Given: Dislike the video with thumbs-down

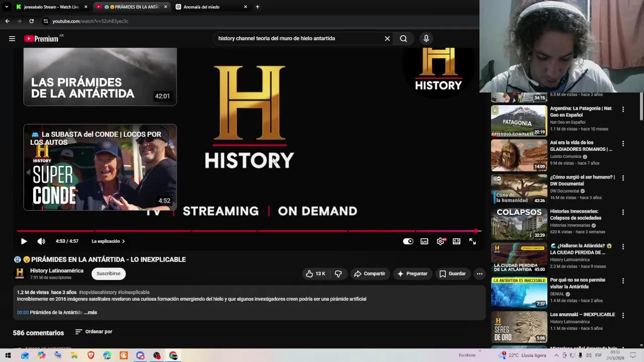Looking at the screenshot, I should pyautogui.click(x=338, y=274).
